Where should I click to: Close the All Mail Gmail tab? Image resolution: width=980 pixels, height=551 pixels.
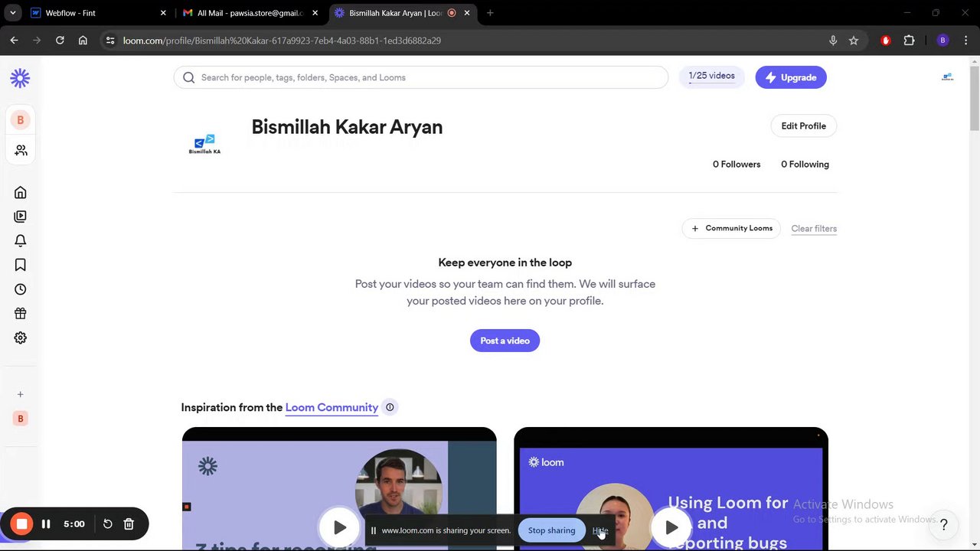(x=315, y=13)
